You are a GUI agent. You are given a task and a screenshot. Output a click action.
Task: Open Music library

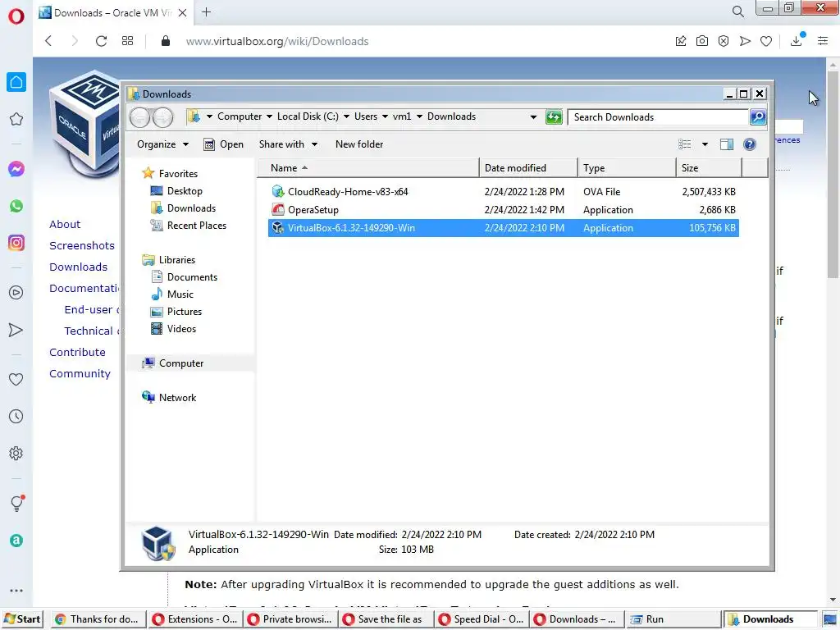tap(172, 294)
